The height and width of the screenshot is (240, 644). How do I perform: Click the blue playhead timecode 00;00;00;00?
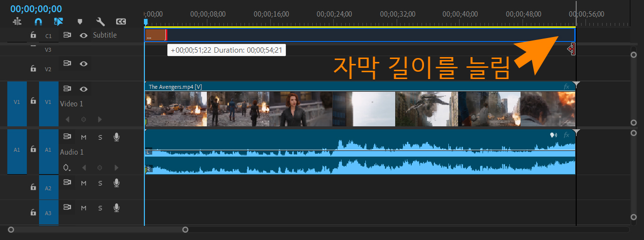(36, 9)
